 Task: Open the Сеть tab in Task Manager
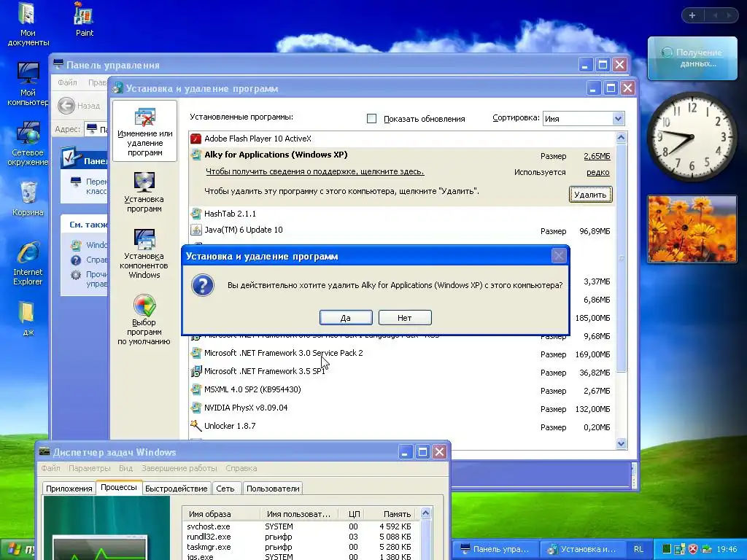[x=225, y=489]
